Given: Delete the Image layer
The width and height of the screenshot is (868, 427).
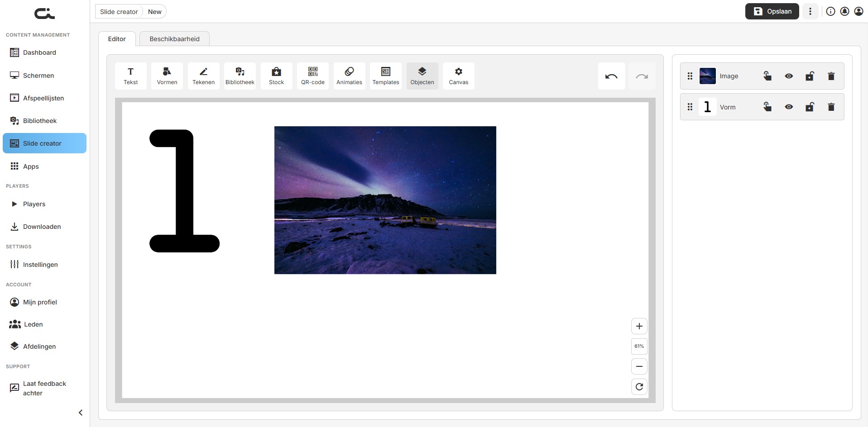Looking at the screenshot, I should pos(831,76).
